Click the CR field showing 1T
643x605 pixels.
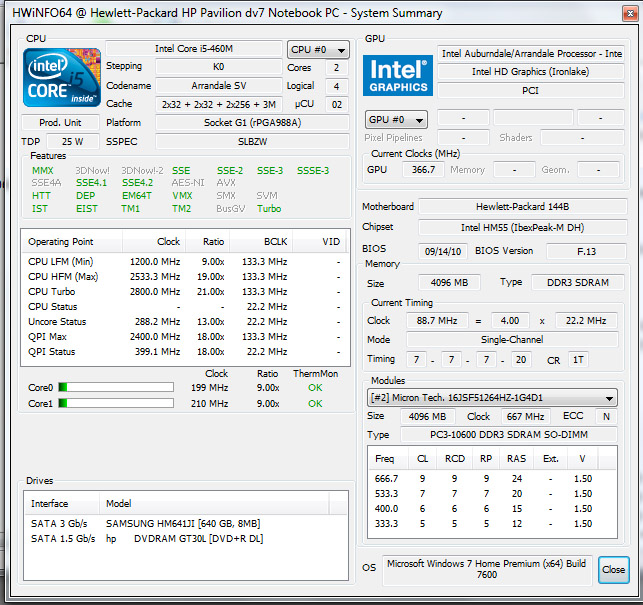pyautogui.click(x=578, y=360)
